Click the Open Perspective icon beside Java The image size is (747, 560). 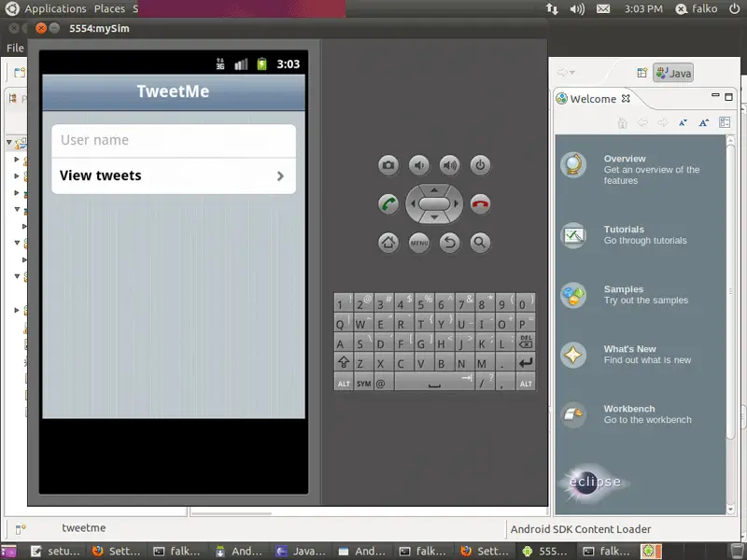point(642,73)
